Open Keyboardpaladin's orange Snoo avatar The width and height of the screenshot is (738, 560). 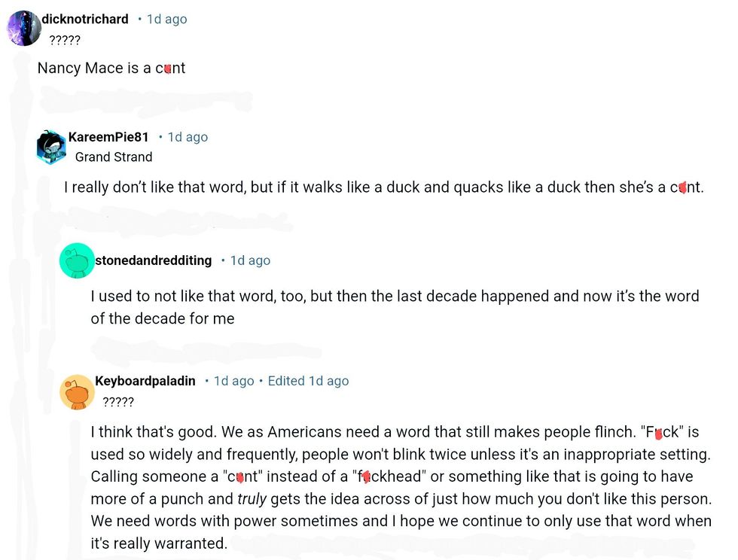(x=77, y=391)
